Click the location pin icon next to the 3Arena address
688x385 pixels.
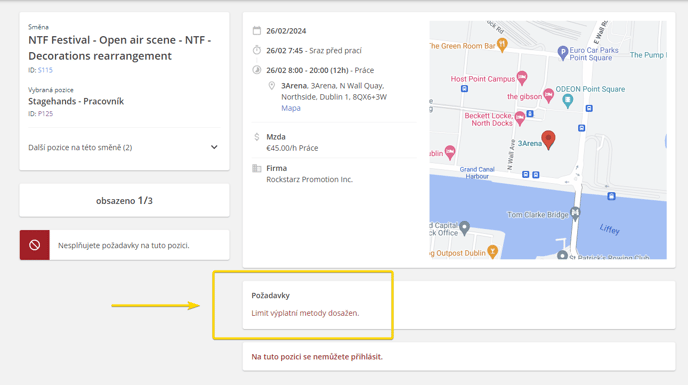tap(272, 86)
